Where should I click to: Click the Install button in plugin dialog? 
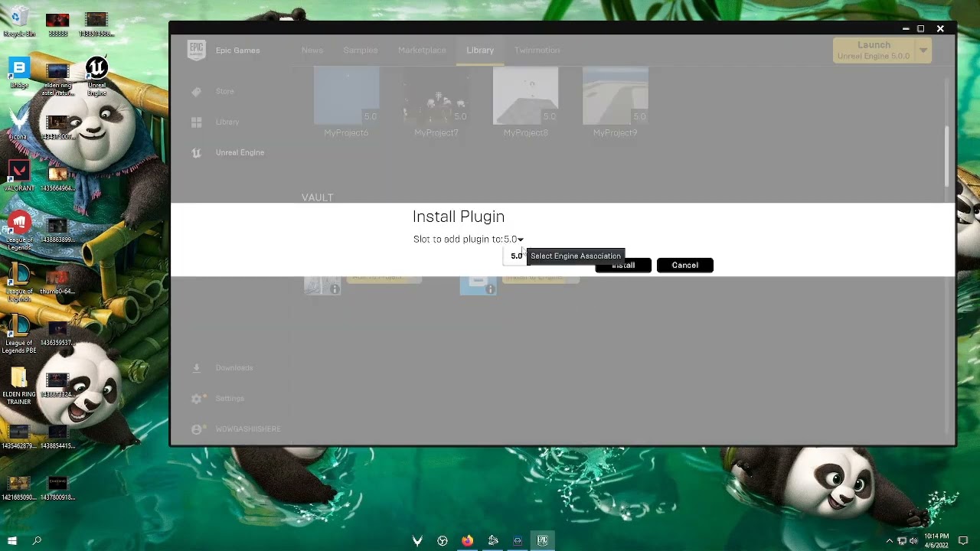(x=623, y=265)
